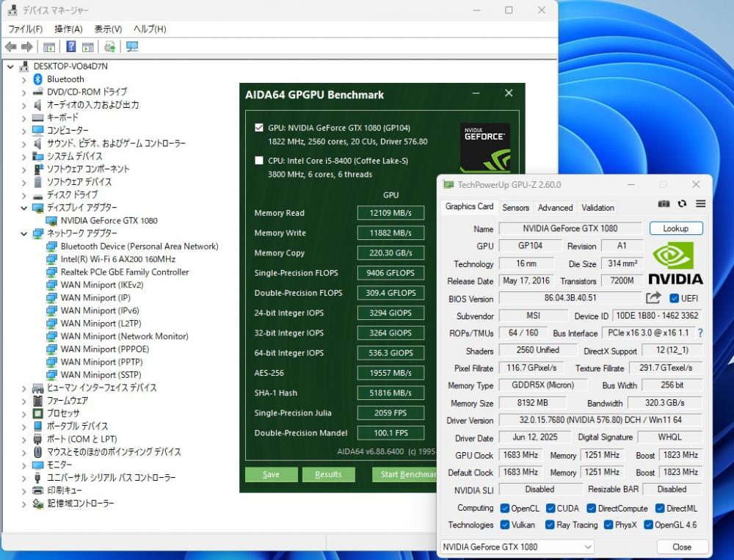Click the Back arrow in Device Manager toolbar
734x560 pixels.
[11, 47]
